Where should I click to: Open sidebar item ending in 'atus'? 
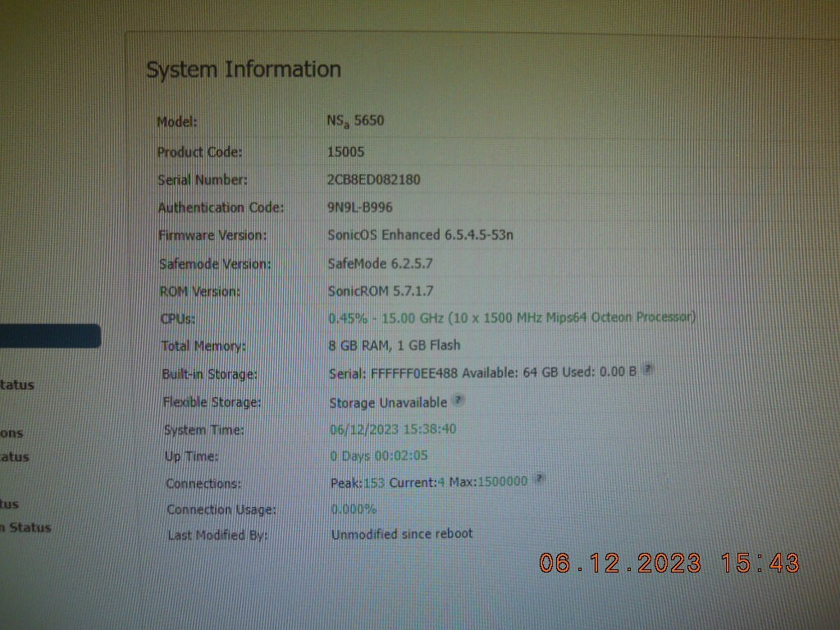coord(15,457)
